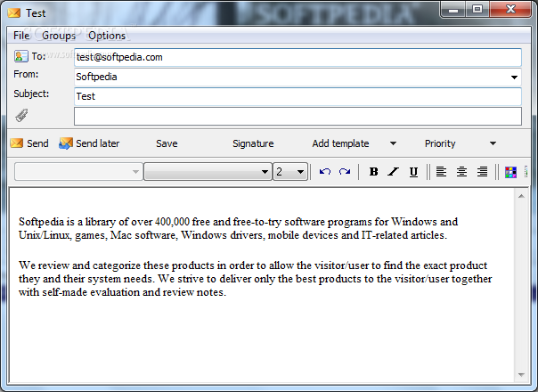Open the address book icon beside To
The width and height of the screenshot is (538, 392).
pos(20,56)
